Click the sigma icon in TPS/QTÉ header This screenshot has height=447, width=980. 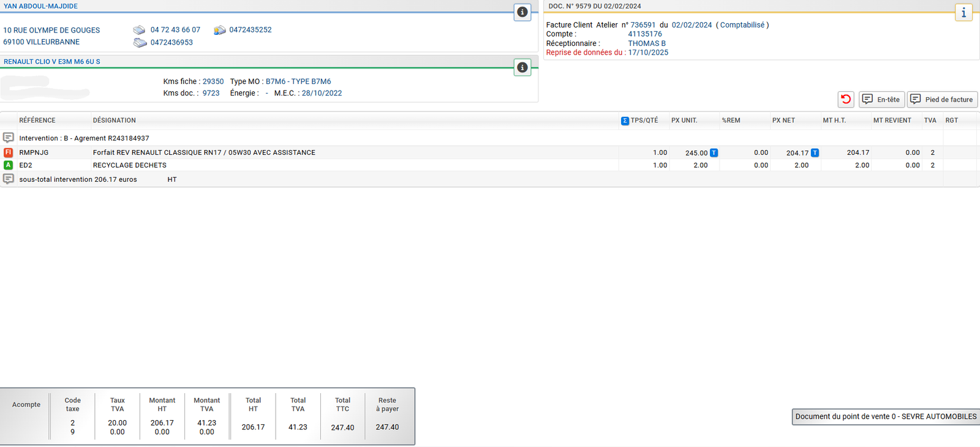click(x=625, y=121)
